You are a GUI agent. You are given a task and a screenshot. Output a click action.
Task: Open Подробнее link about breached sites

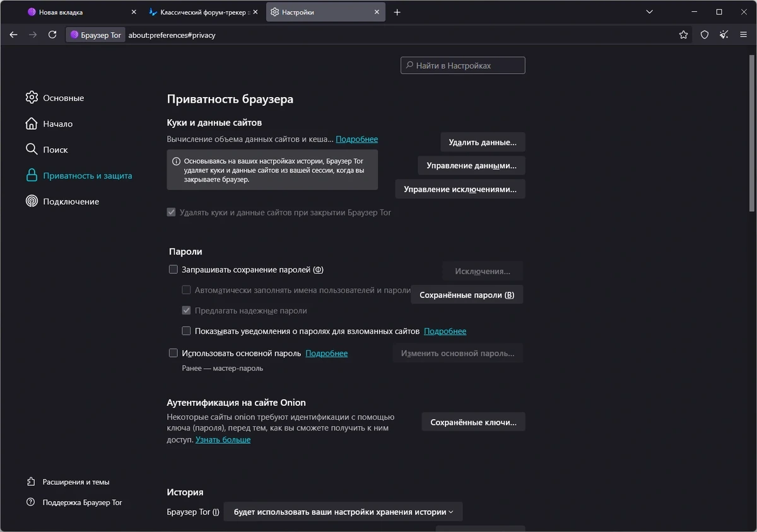point(445,331)
